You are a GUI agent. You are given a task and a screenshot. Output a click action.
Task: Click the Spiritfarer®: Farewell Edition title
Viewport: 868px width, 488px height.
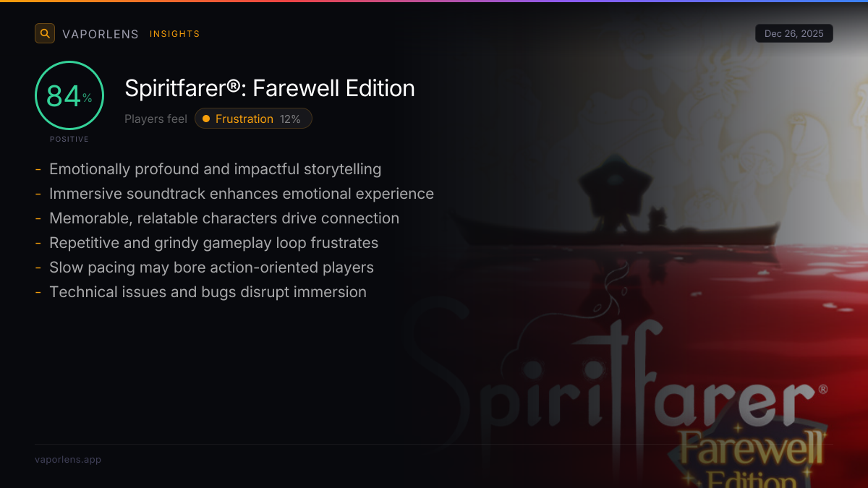pyautogui.click(x=270, y=88)
